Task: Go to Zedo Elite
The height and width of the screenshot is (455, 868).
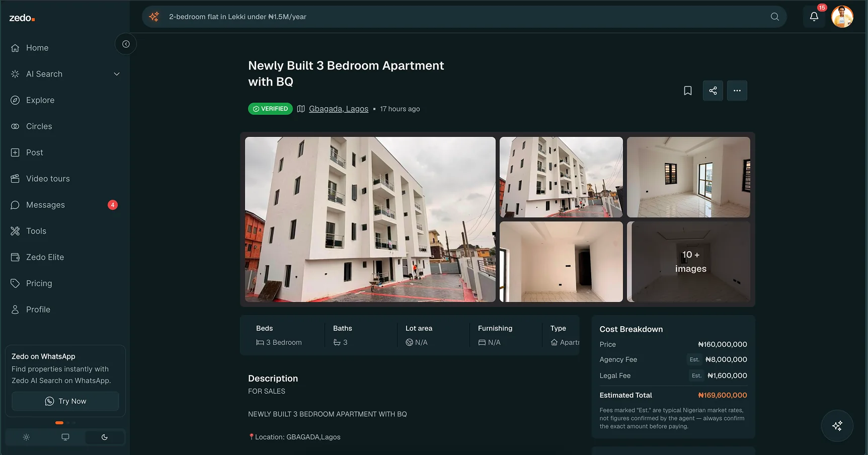Action: [x=45, y=257]
